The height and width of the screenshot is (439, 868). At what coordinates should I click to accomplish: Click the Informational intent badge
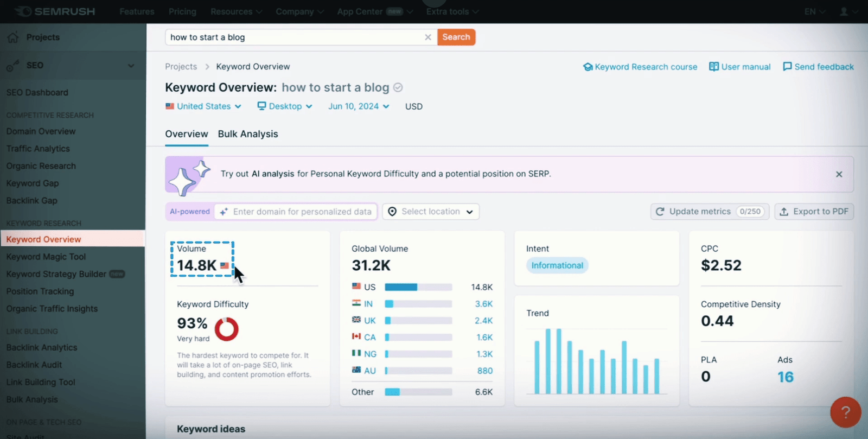(x=557, y=265)
